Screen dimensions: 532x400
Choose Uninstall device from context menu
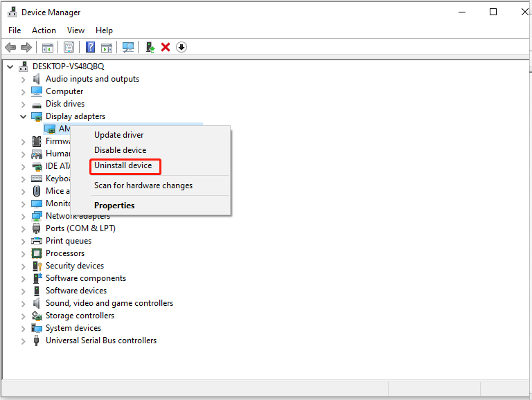[123, 166]
